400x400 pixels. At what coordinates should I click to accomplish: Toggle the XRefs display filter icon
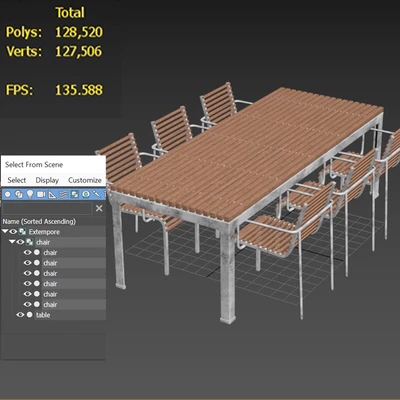click(x=86, y=194)
